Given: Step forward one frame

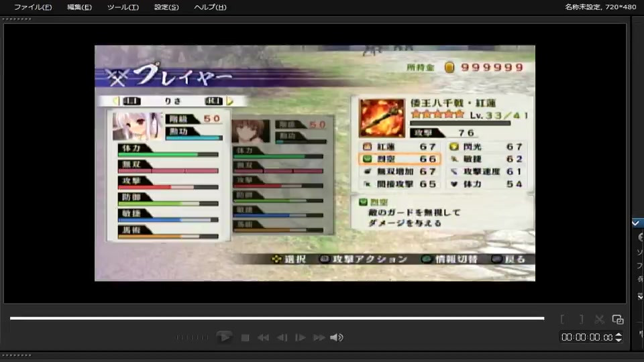Looking at the screenshot, I should click(301, 337).
